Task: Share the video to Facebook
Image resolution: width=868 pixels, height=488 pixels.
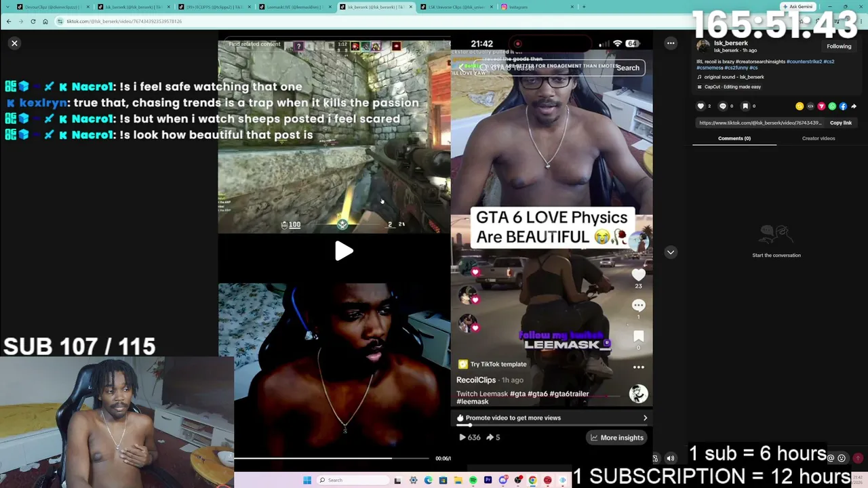Action: [x=843, y=106]
